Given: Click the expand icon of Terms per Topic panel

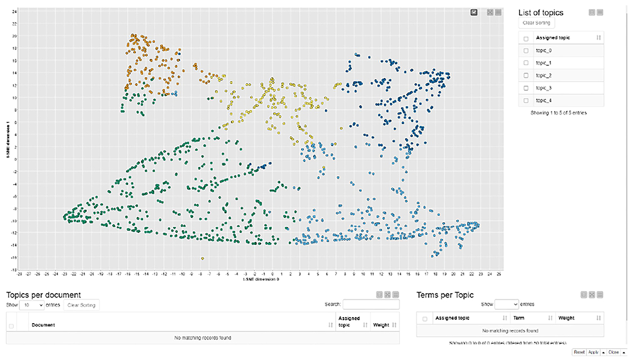Looking at the screenshot, I should pyautogui.click(x=592, y=295).
